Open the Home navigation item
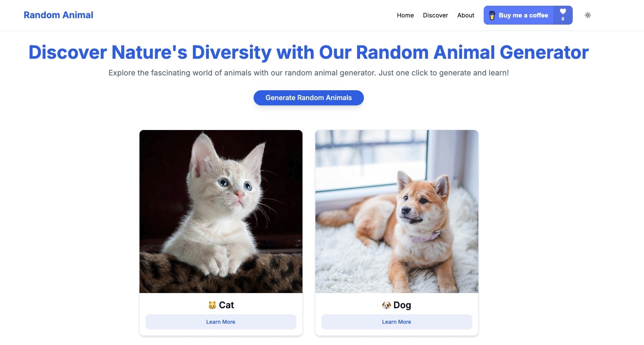 pyautogui.click(x=405, y=15)
